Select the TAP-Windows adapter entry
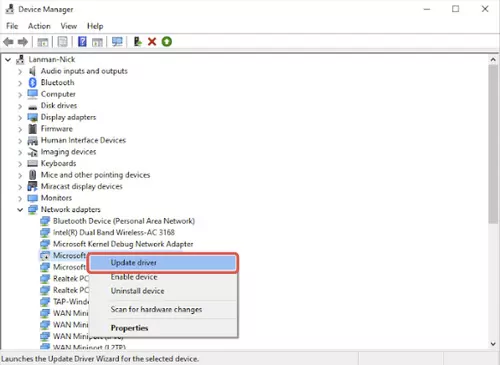The width and height of the screenshot is (500, 365). [71, 302]
